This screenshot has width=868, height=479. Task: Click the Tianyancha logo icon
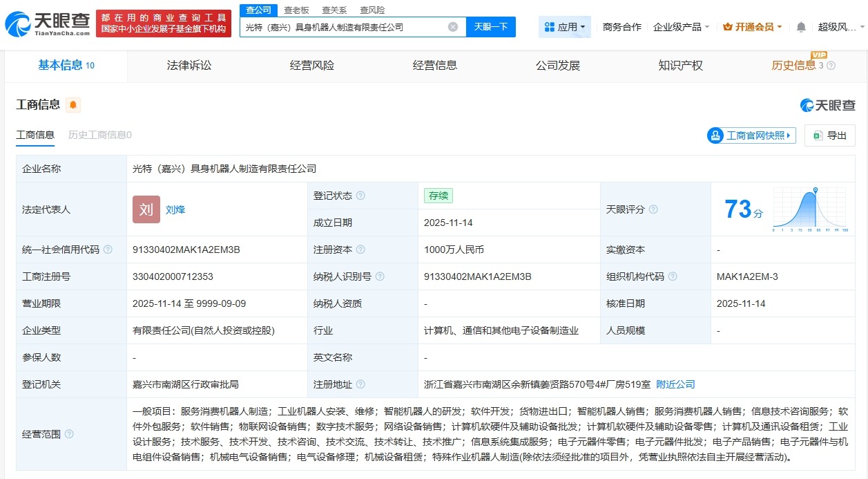19,22
